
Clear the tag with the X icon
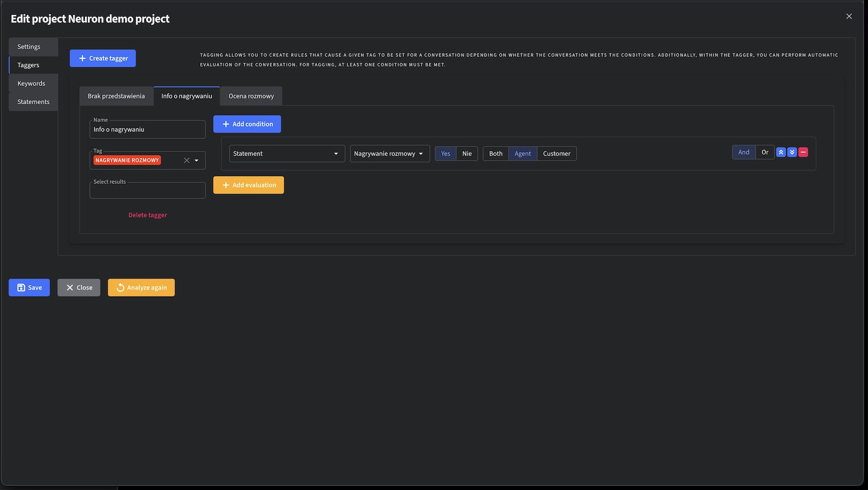(x=186, y=160)
